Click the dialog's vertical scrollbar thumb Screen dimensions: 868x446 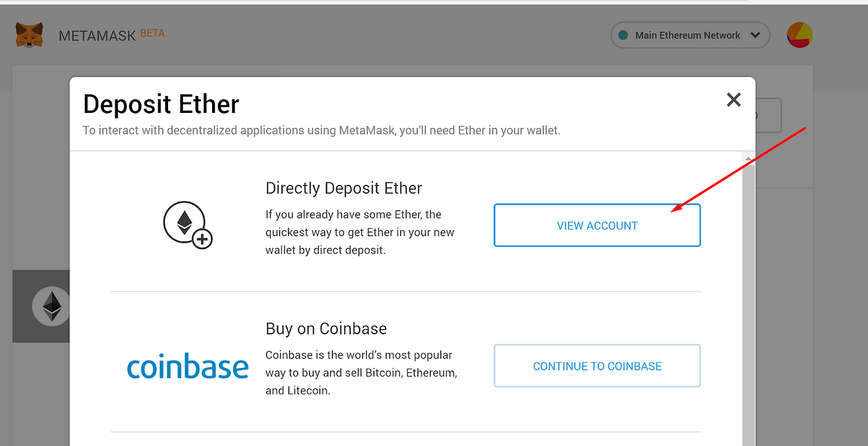tap(748, 298)
